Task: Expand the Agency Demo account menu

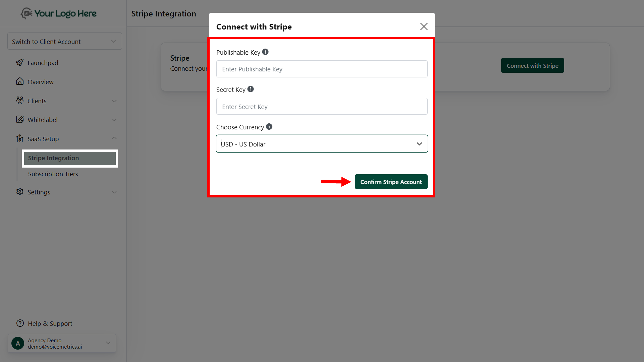Action: tap(108, 343)
